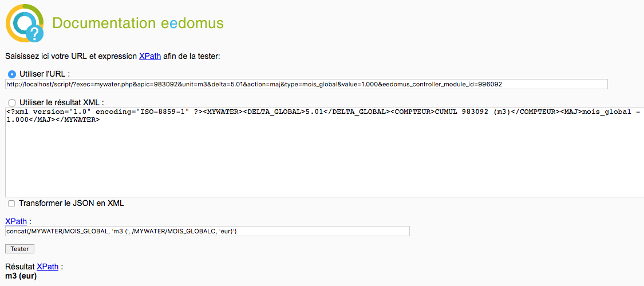Click the Utiliser le résultat XML label
Image resolution: width=644 pixels, height=286 pixels.
tap(62, 102)
